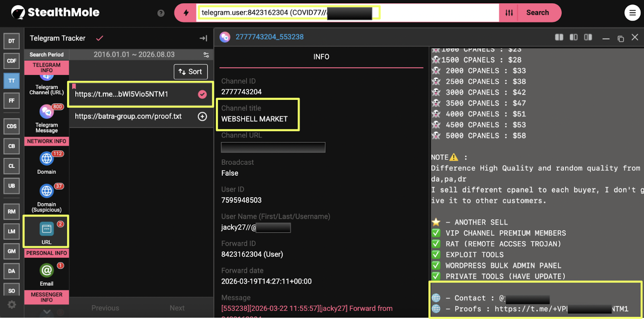The width and height of the screenshot is (644, 320).
Task: Click the Search Period label
Action: tap(47, 55)
